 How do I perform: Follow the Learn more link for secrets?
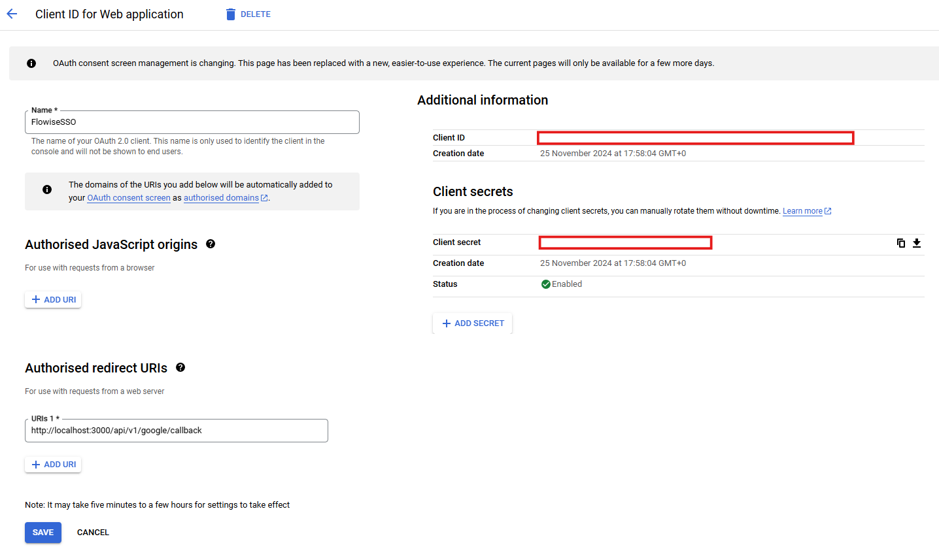coord(802,211)
